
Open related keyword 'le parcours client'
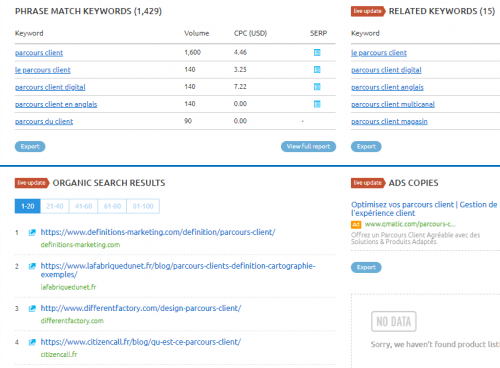[379, 53]
